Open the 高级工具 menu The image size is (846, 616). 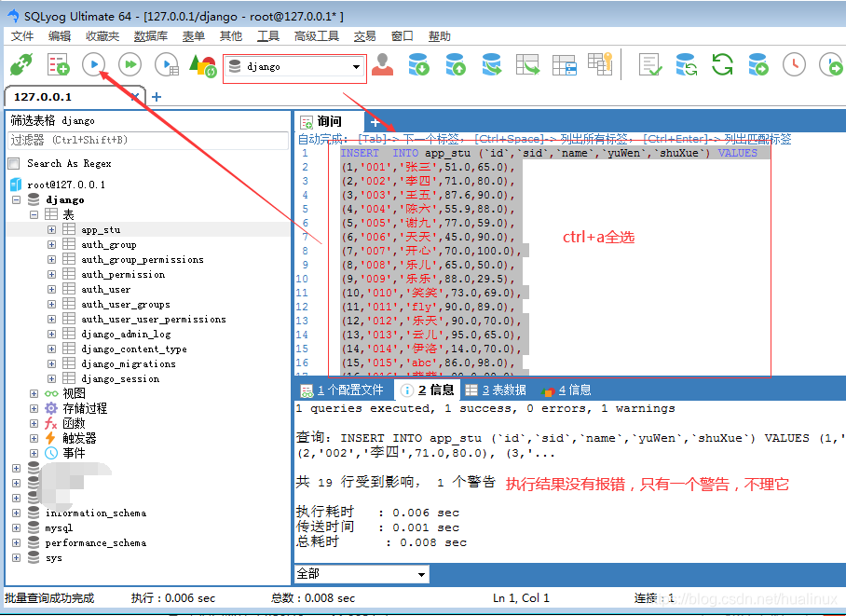coord(316,36)
